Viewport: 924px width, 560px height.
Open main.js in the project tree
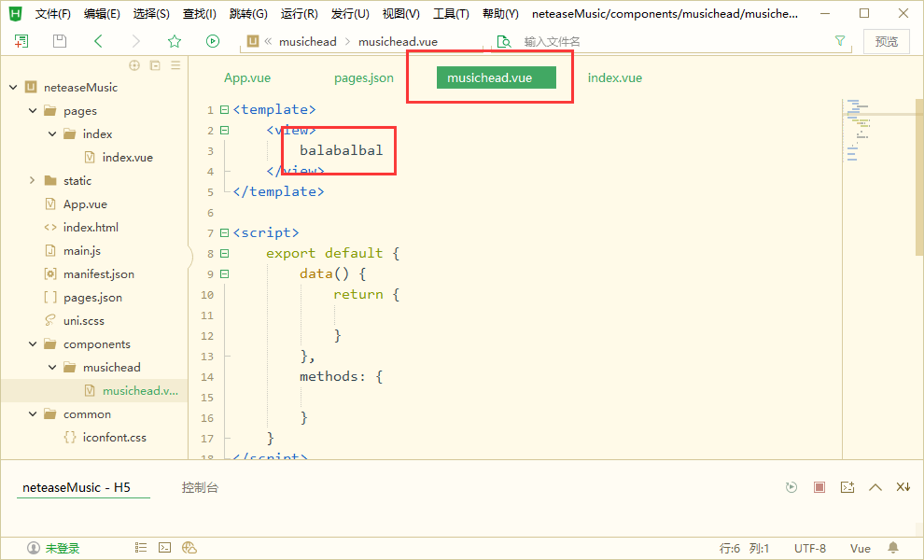click(82, 251)
